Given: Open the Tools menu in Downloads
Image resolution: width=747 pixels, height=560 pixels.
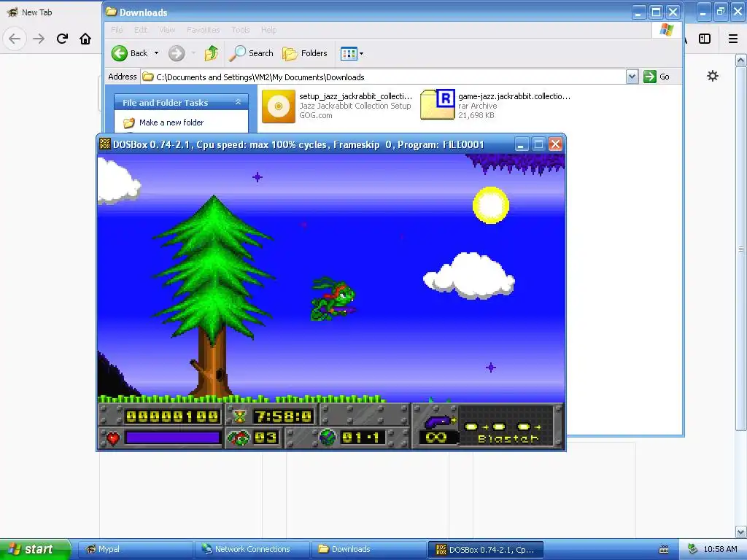Looking at the screenshot, I should coord(241,29).
